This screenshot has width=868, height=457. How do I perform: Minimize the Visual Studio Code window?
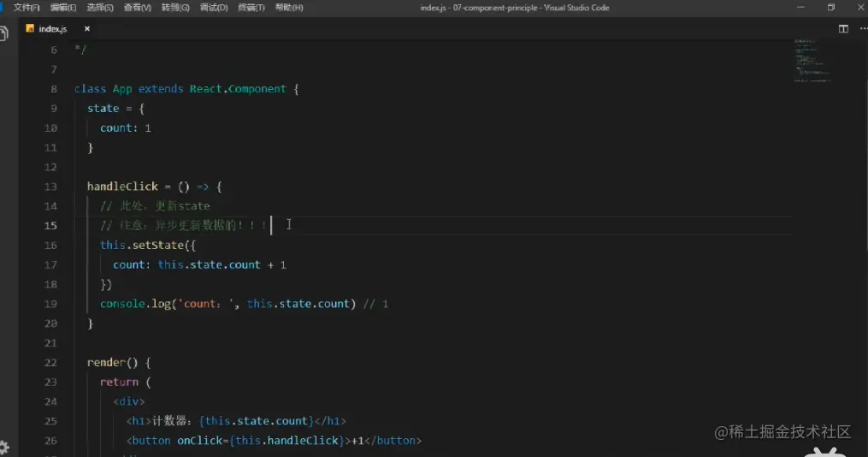(800, 7)
